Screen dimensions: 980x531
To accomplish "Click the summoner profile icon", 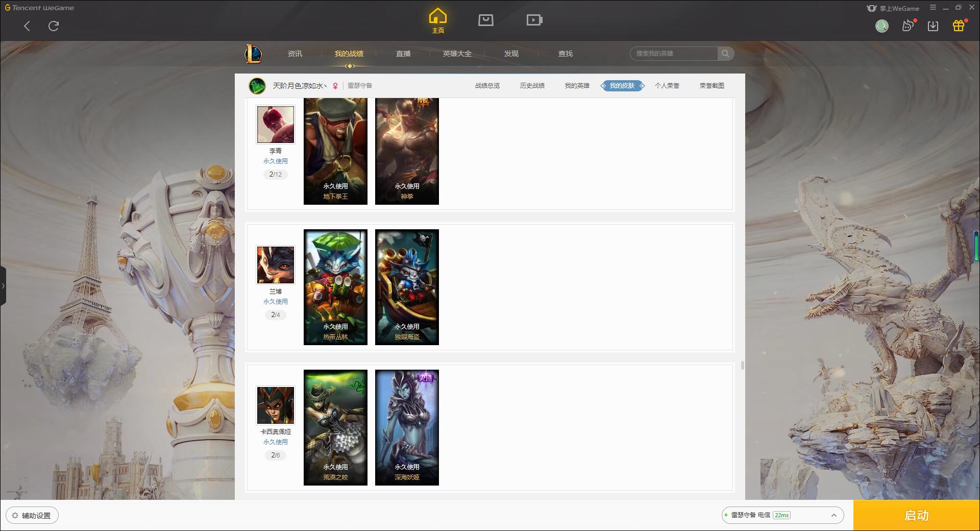I will [257, 86].
